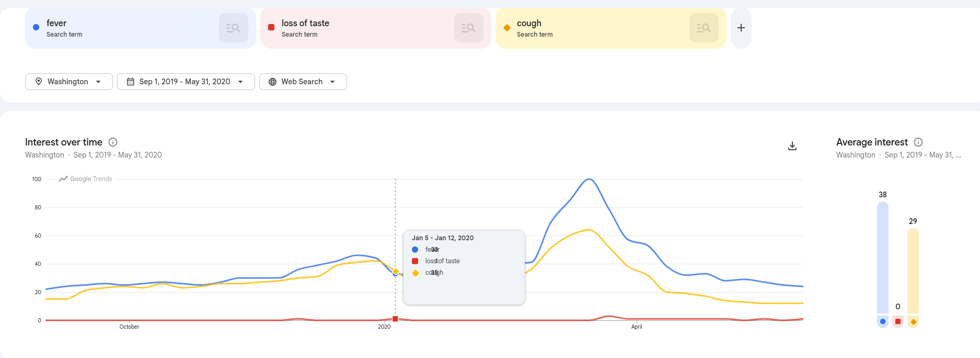Open search options for loss of taste
The image size is (980, 358).
(x=468, y=28)
